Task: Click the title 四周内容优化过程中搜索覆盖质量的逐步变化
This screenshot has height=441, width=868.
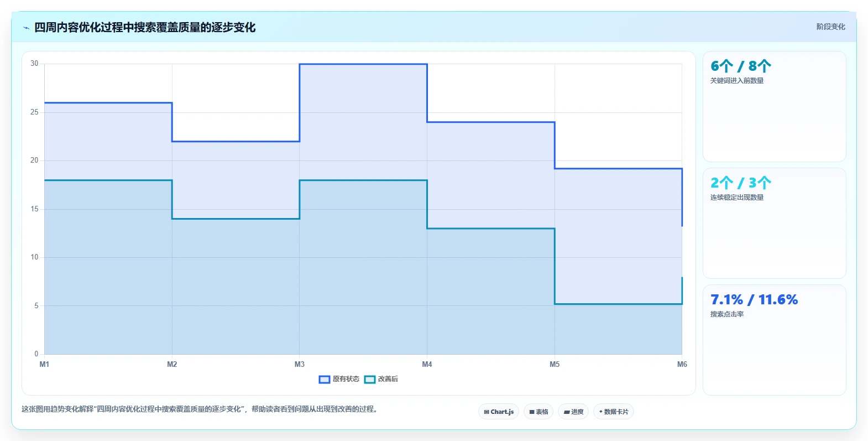Action: click(145, 28)
